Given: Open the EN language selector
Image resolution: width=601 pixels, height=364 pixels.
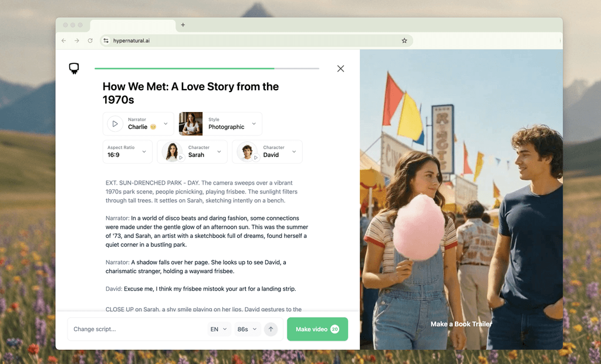Looking at the screenshot, I should pos(218,329).
